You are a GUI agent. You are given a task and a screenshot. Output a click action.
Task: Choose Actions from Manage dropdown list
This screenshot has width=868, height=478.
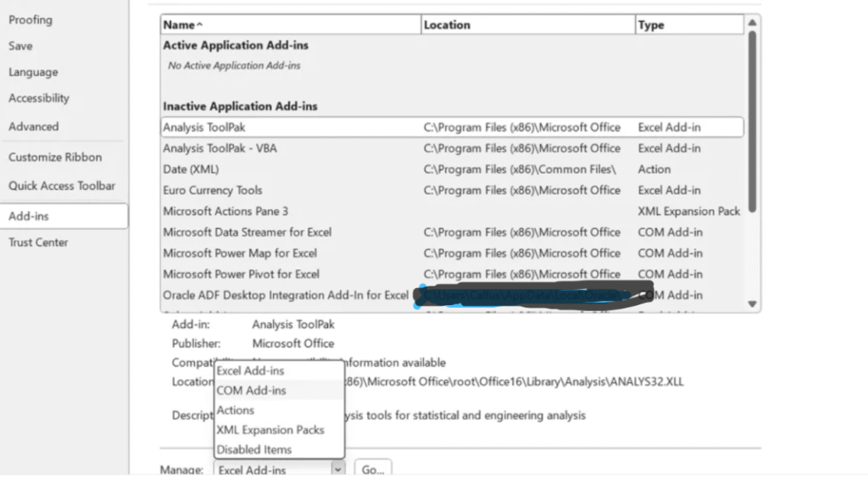[x=279, y=410]
